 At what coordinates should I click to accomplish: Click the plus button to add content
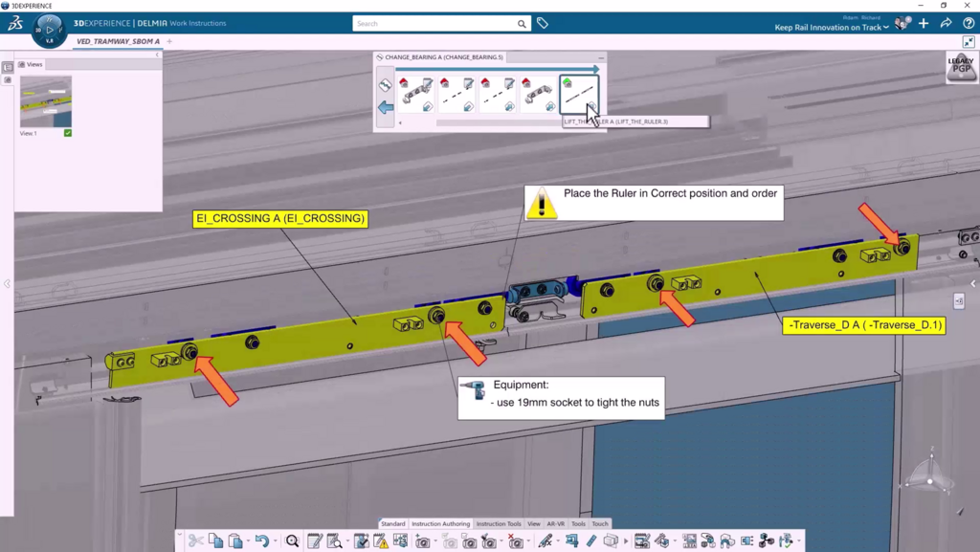tap(924, 23)
